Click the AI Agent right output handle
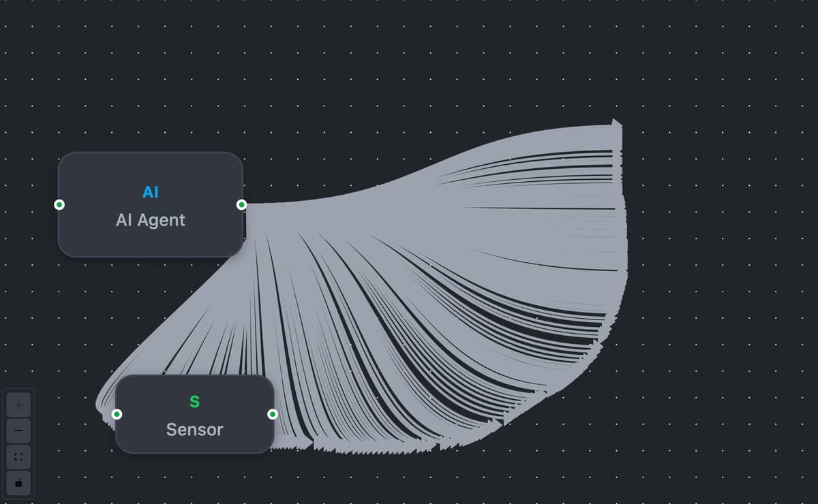Screen dimensions: 818x504 click(x=241, y=204)
